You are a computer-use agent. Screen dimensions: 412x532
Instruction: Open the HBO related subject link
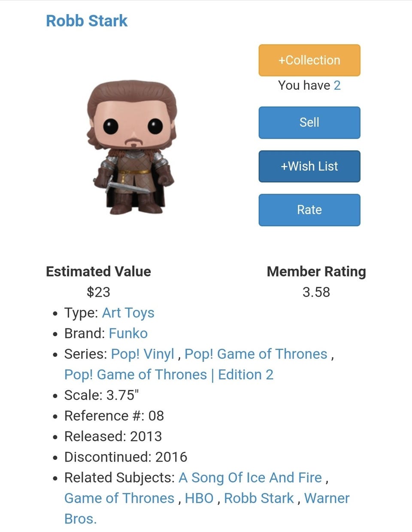pos(199,498)
